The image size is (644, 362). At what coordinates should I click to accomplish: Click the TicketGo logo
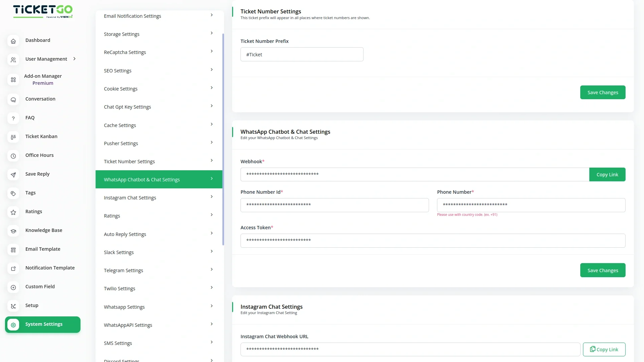pyautogui.click(x=43, y=11)
